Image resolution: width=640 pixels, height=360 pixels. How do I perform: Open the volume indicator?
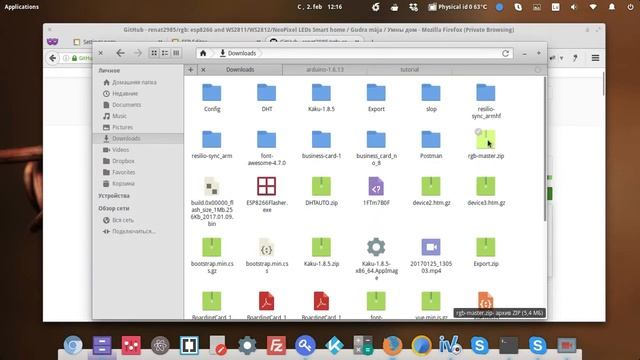[573, 7]
